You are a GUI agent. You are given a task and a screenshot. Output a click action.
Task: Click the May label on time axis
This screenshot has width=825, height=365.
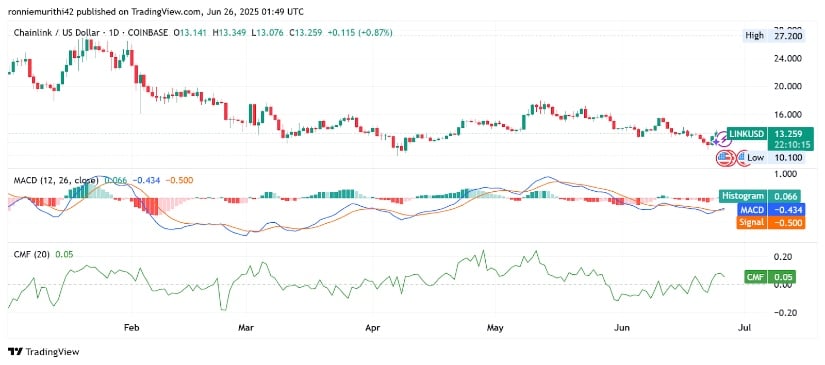click(x=495, y=328)
